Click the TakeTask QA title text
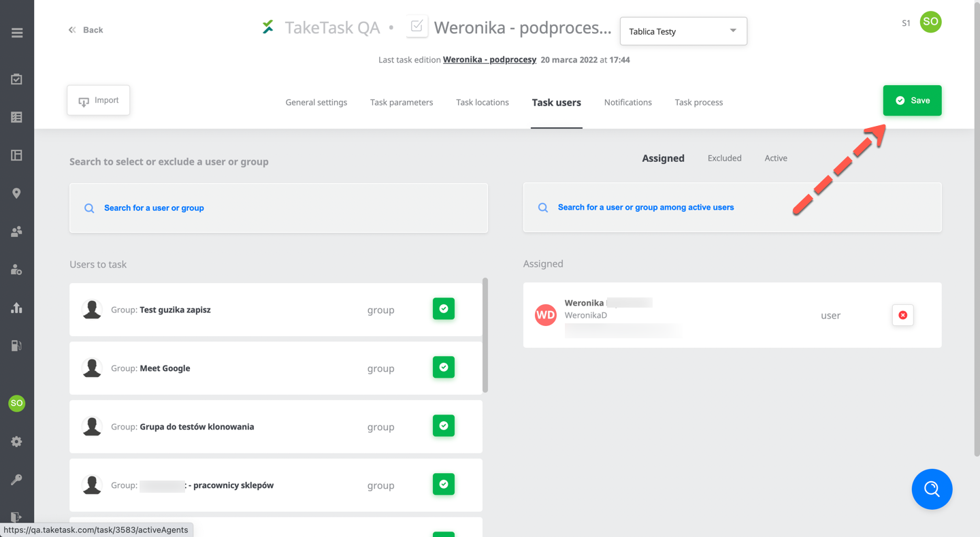980x537 pixels. point(332,27)
